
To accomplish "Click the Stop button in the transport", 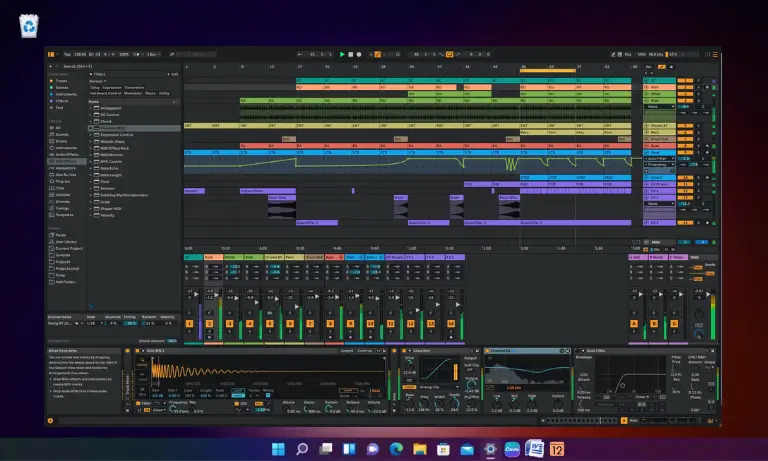I will [x=351, y=54].
